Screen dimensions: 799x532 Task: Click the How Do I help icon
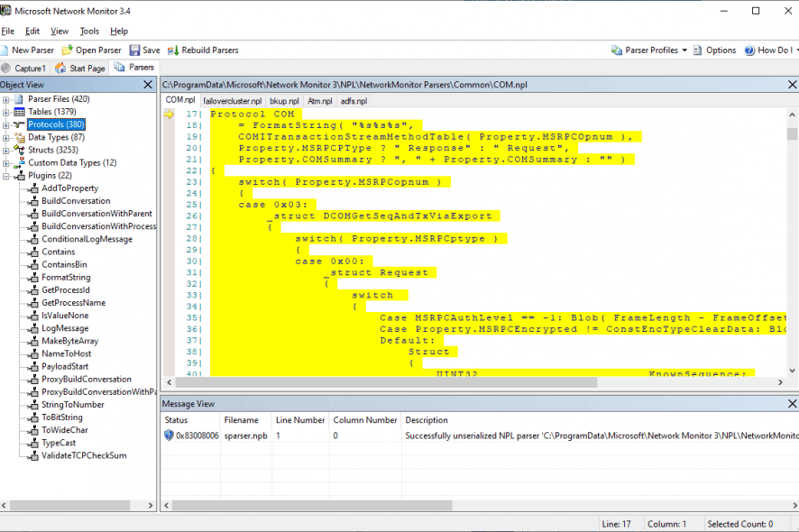(749, 50)
